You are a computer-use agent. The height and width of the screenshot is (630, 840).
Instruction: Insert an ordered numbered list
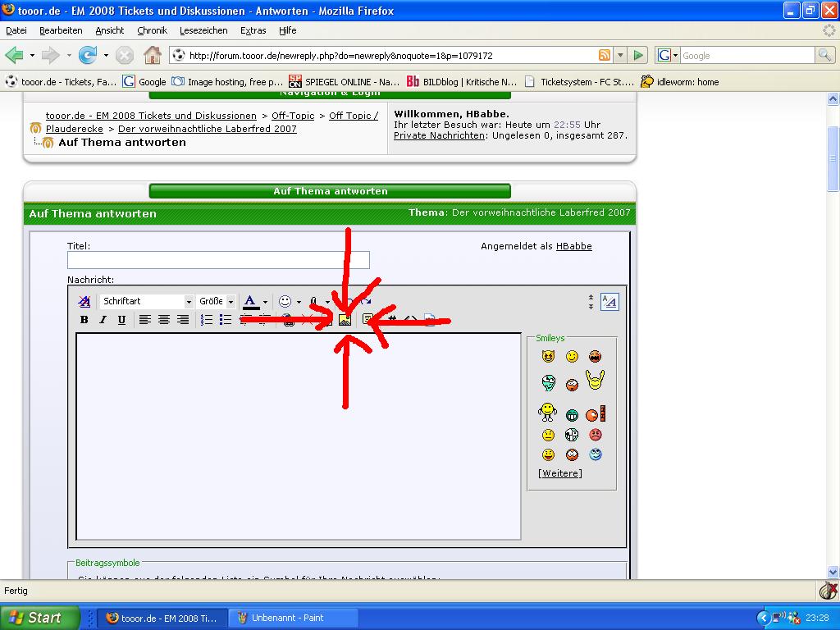tap(207, 320)
